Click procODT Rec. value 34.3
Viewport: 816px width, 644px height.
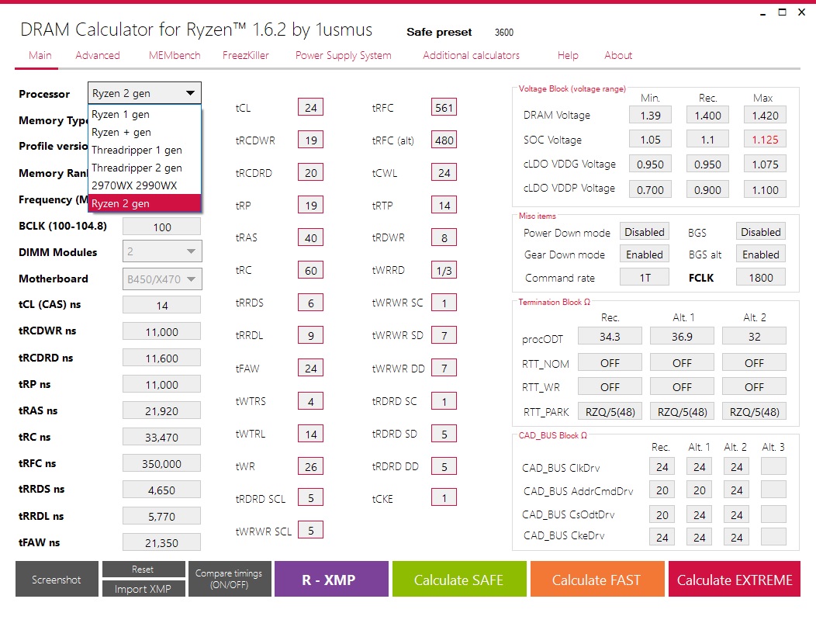tap(610, 336)
